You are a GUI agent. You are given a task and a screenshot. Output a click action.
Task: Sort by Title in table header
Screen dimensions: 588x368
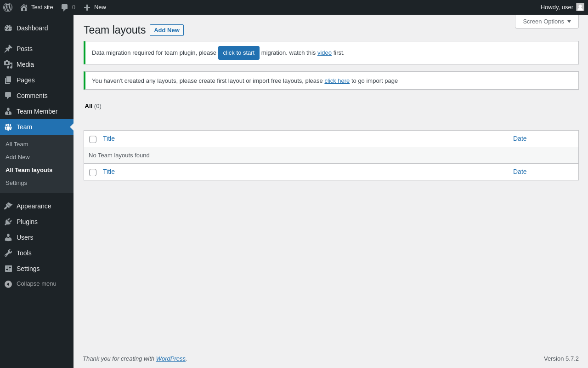point(109,138)
